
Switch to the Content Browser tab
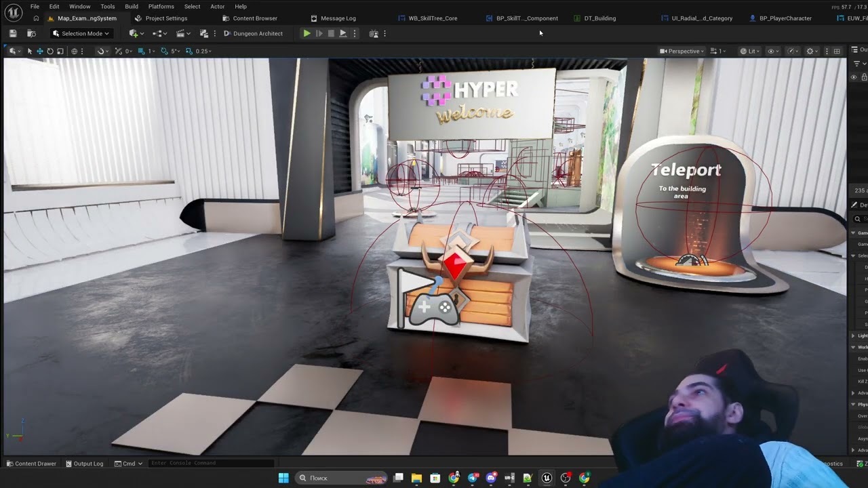click(x=250, y=18)
